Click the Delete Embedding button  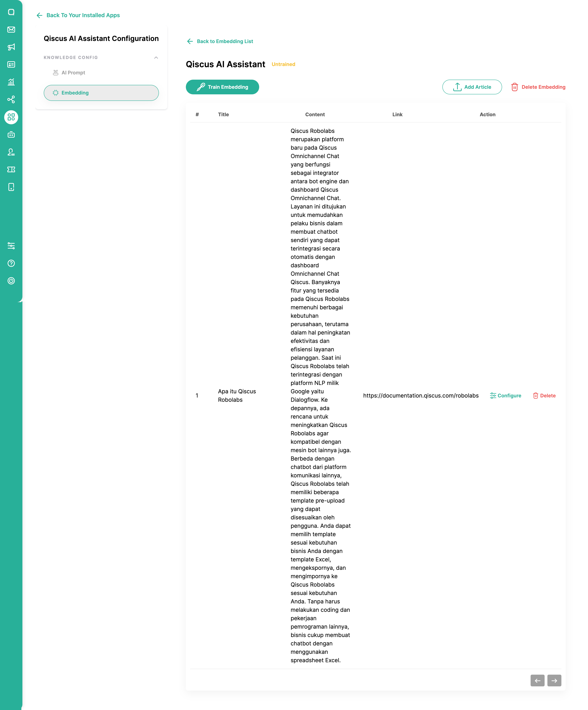[538, 87]
